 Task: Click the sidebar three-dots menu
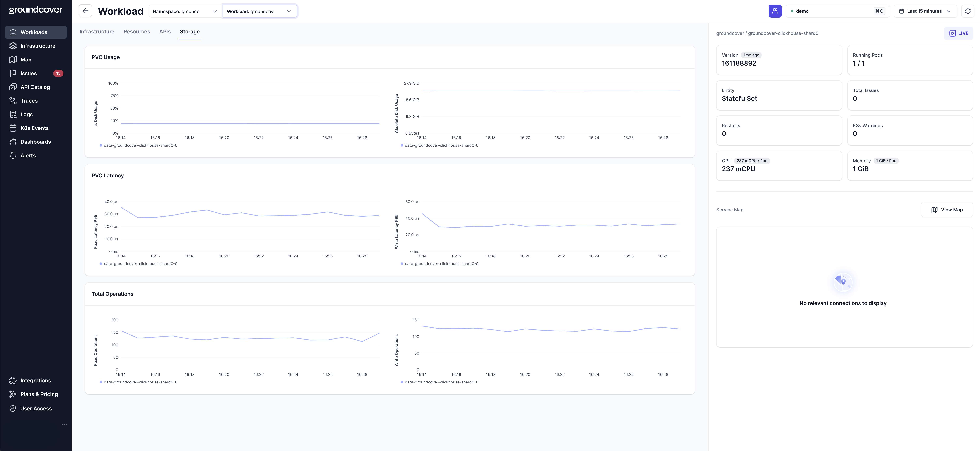pos(64,424)
